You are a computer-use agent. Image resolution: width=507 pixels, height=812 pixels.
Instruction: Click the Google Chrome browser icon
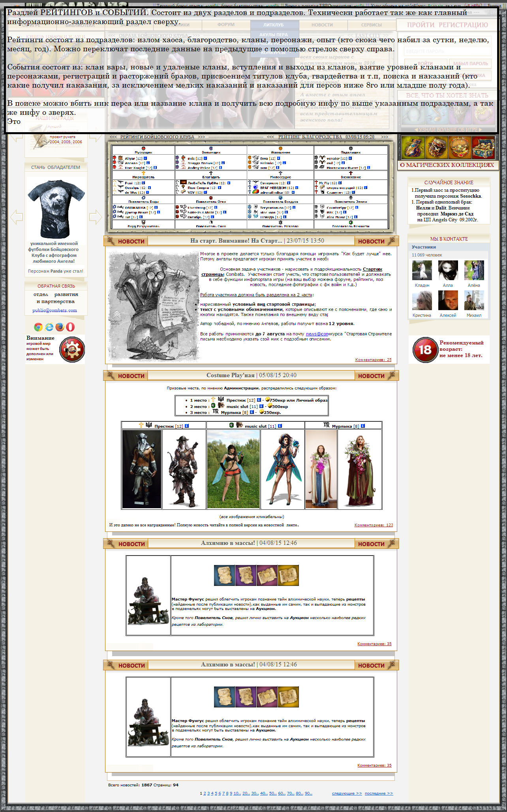[x=38, y=327]
